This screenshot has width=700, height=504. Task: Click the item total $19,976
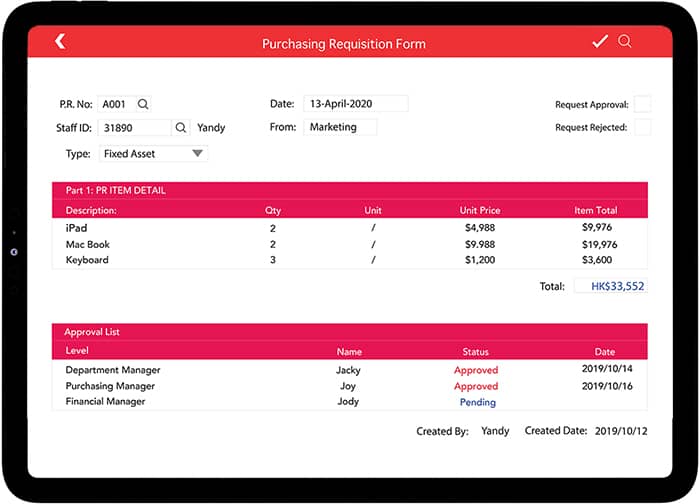click(x=599, y=244)
